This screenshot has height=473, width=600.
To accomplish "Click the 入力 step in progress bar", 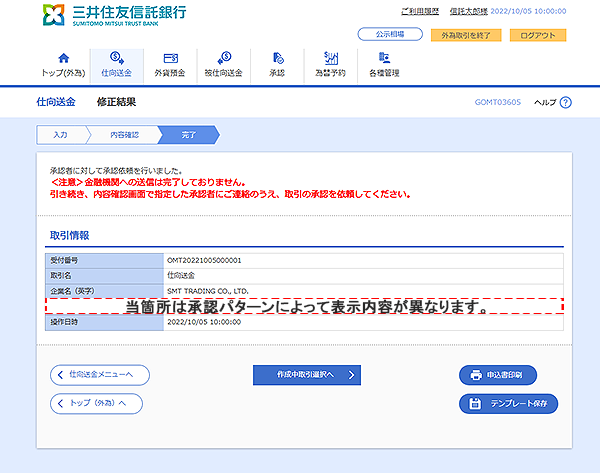I will [x=61, y=135].
